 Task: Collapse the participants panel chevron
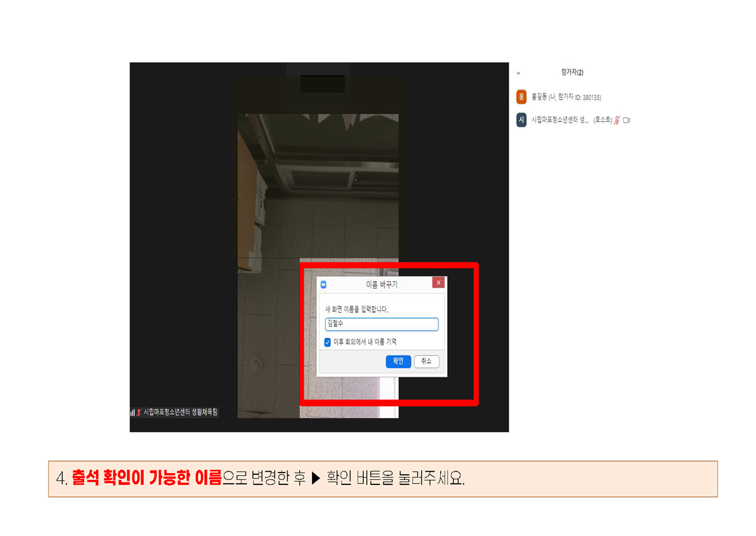pyautogui.click(x=518, y=74)
